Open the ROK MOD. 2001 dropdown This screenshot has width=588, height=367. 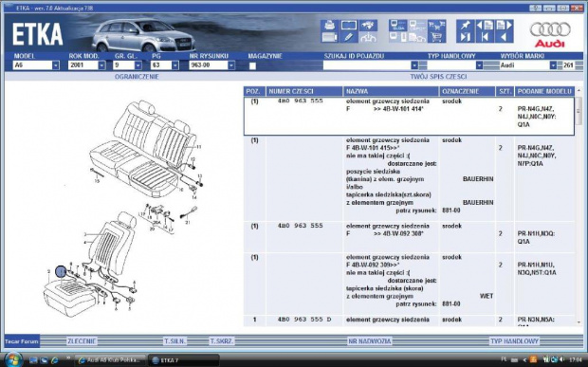click(x=101, y=65)
